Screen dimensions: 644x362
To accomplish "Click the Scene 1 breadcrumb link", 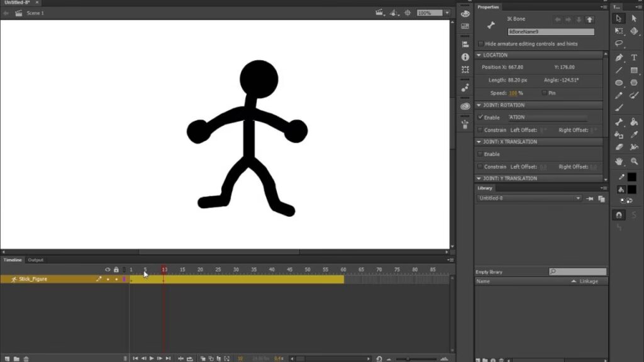I will coord(34,13).
